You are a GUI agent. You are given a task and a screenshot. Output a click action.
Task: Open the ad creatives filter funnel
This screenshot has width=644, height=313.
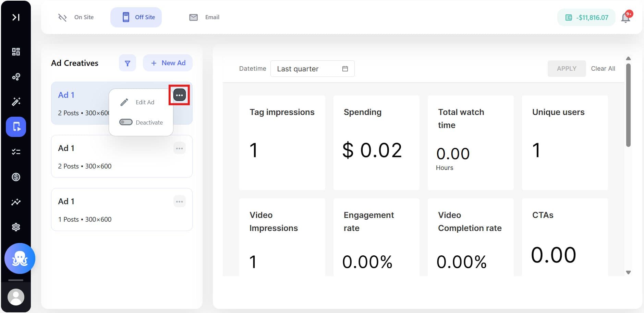click(127, 63)
